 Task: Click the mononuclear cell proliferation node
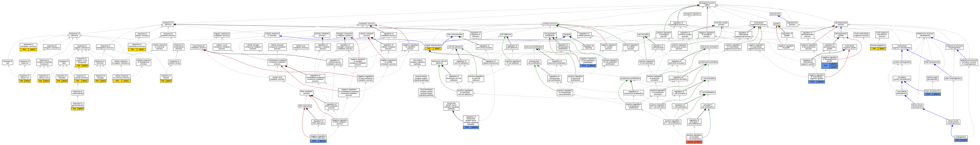click(x=534, y=62)
